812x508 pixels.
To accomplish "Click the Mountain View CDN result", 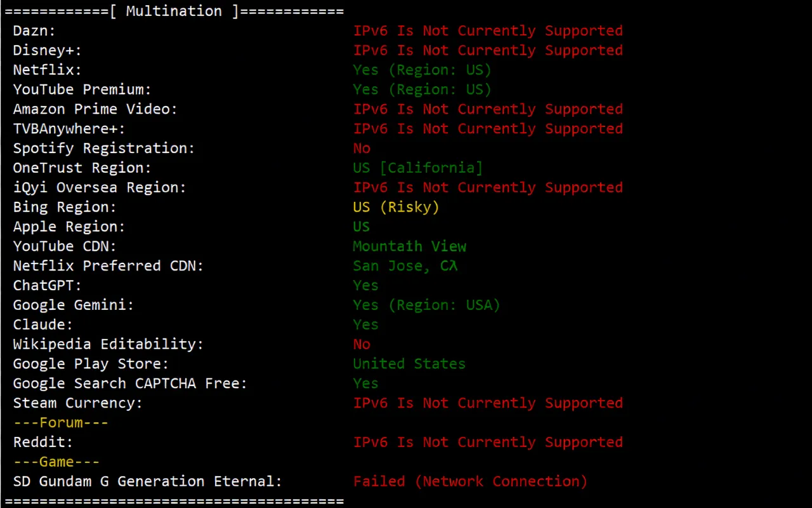I will [x=409, y=246].
